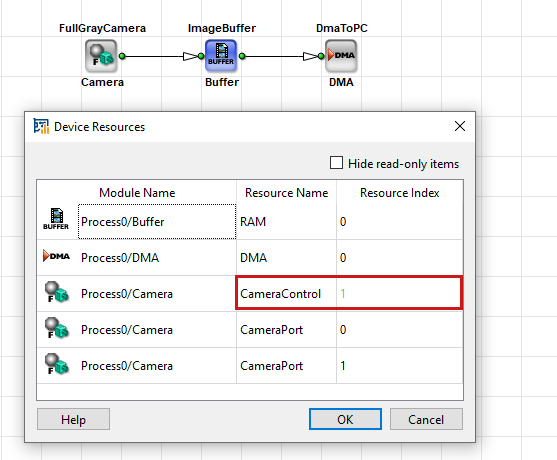This screenshot has height=460, width=557.
Task: Enable Hide read-only items checkbox
Action: tap(336, 163)
